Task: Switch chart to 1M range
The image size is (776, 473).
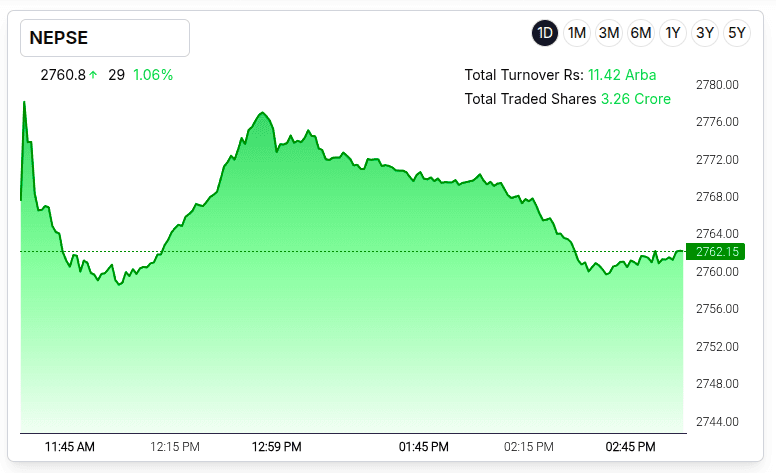Action: [577, 33]
